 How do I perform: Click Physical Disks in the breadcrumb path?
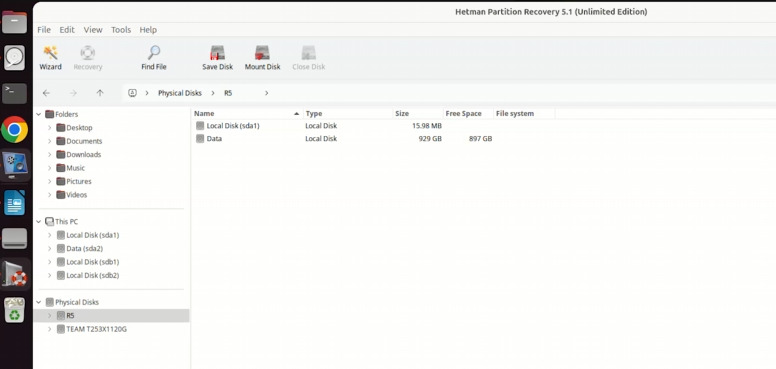(x=180, y=93)
